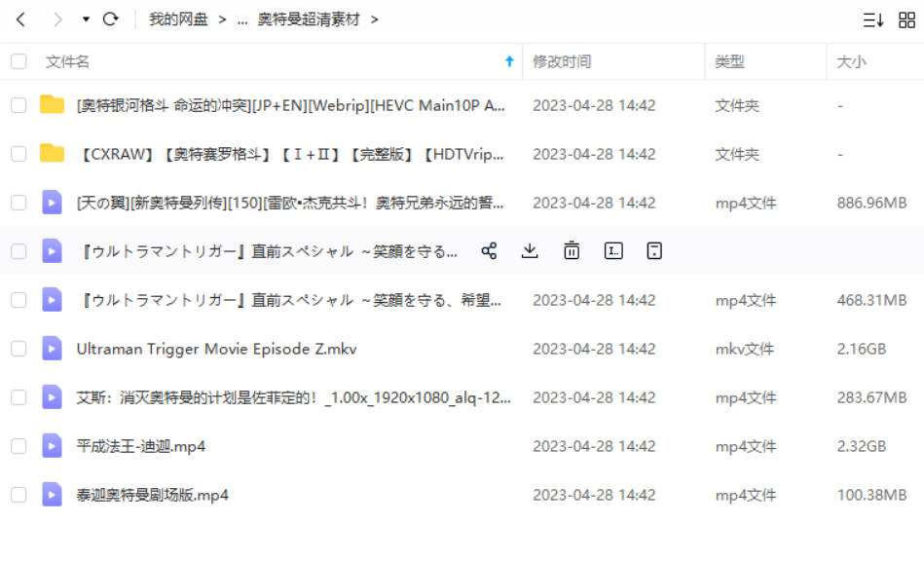
Task: Select checkbox for the highlighted ウルトラマントリガー row
Action: (18, 252)
